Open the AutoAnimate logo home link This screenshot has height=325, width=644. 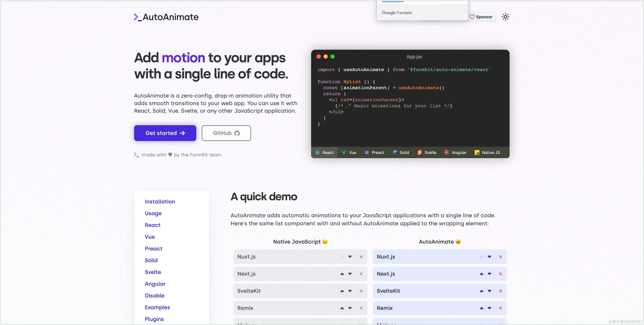tap(166, 17)
